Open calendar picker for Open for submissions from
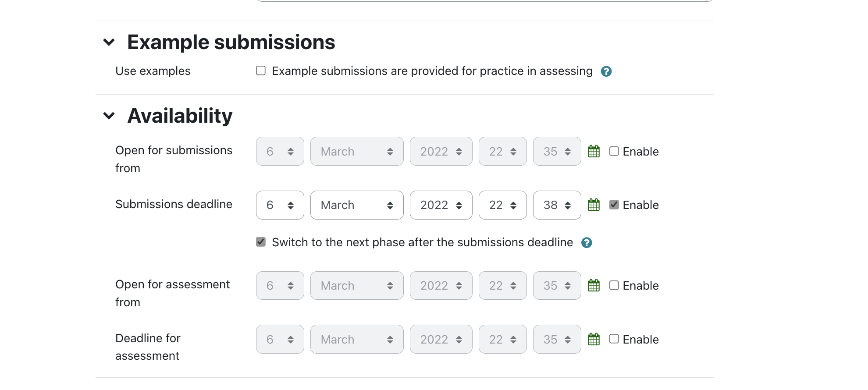The width and height of the screenshot is (868, 390). tap(594, 151)
